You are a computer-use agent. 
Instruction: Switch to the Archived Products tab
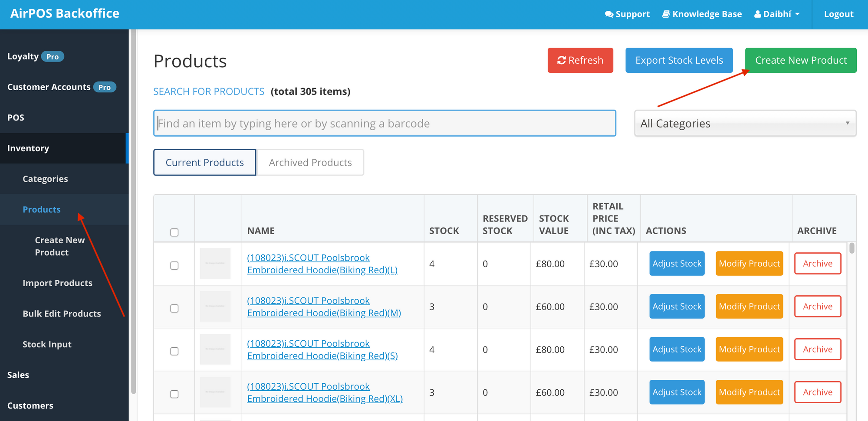click(x=310, y=163)
